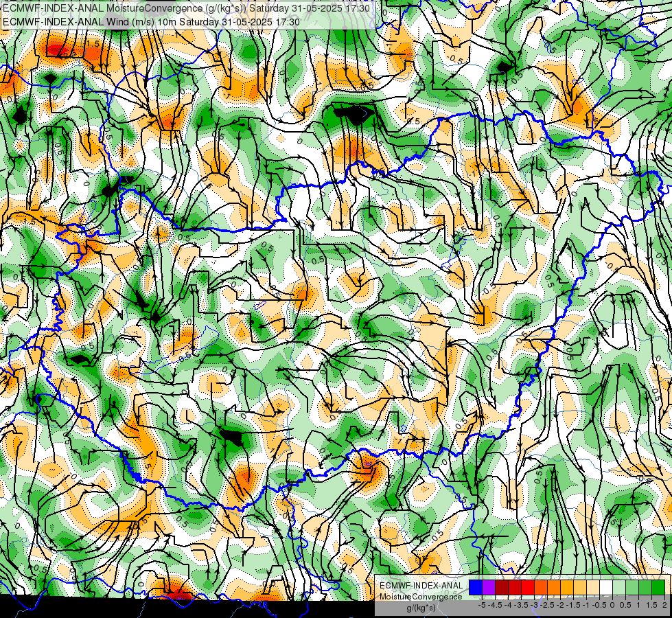Select the light orange swatch ending at -1

coord(580,587)
